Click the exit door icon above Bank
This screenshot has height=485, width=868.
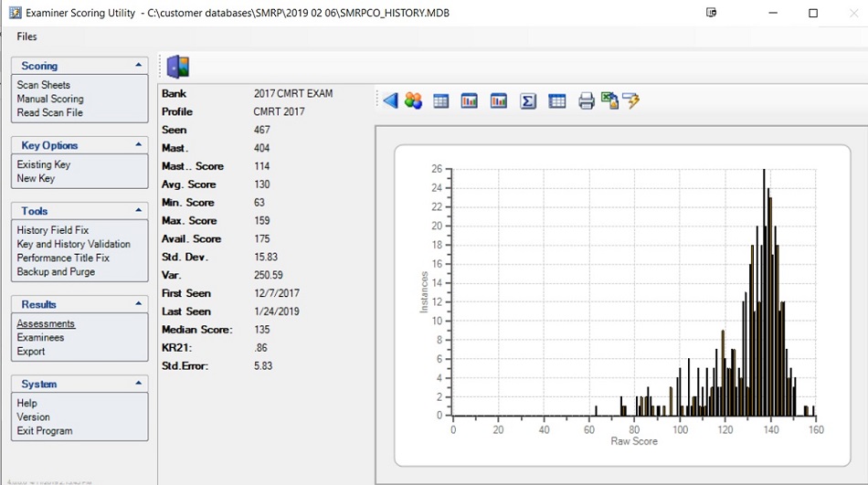pos(178,67)
